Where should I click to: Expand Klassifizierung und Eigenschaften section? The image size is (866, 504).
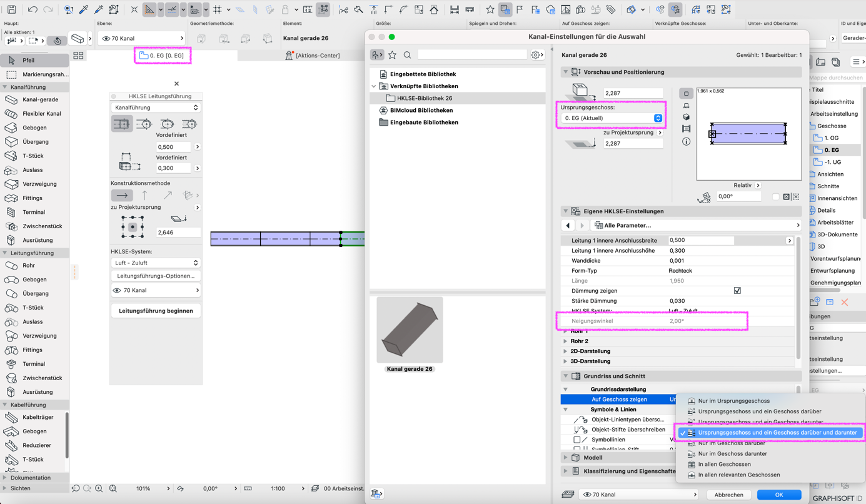tap(565, 471)
